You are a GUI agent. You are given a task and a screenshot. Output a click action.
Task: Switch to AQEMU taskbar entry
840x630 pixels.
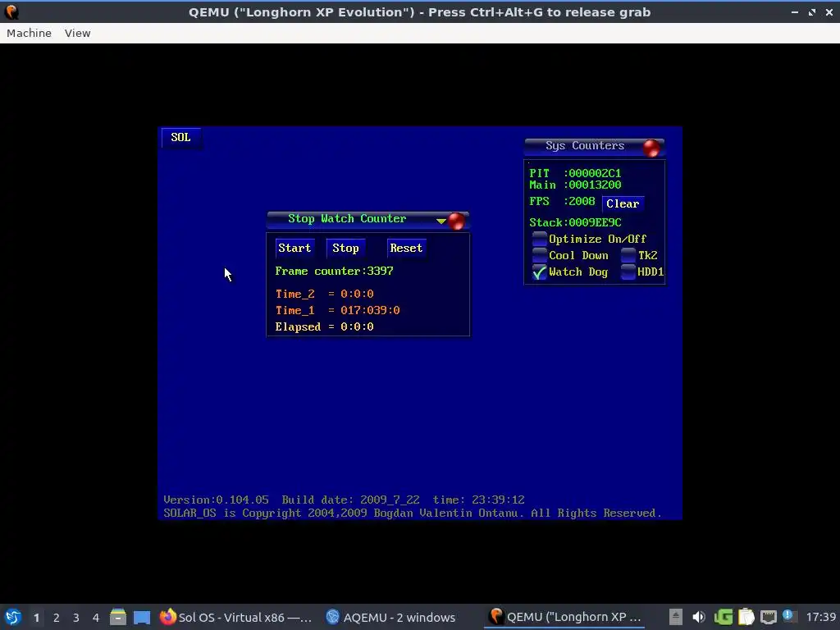(391, 617)
